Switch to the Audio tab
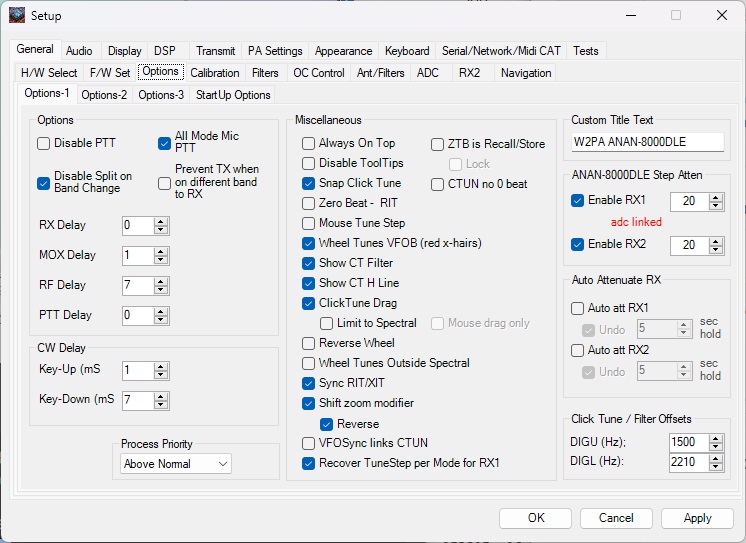 coord(79,51)
